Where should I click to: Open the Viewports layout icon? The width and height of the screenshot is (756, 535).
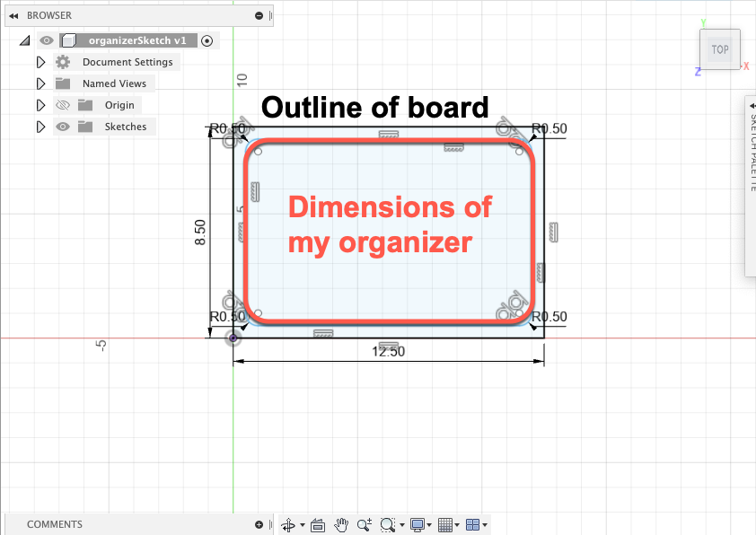(x=473, y=525)
